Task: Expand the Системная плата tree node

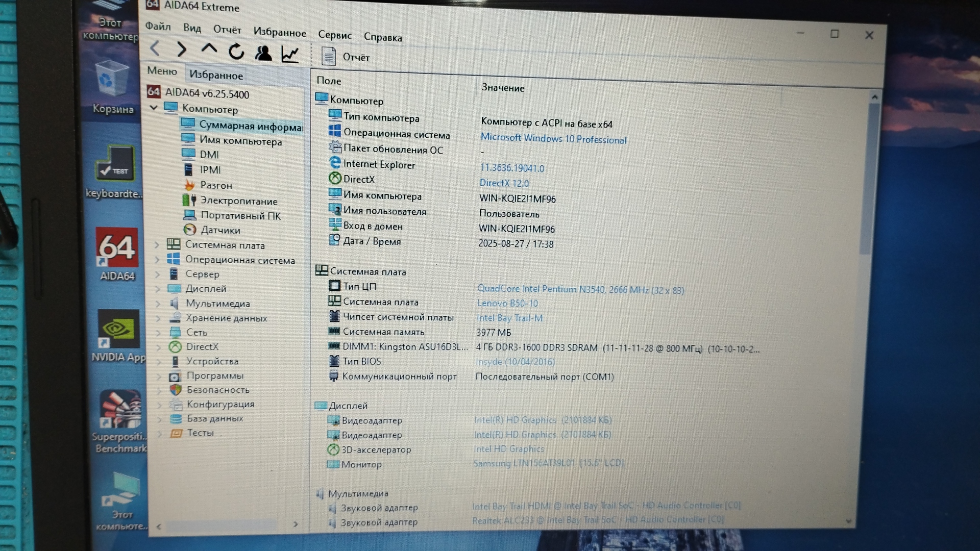Action: [157, 245]
